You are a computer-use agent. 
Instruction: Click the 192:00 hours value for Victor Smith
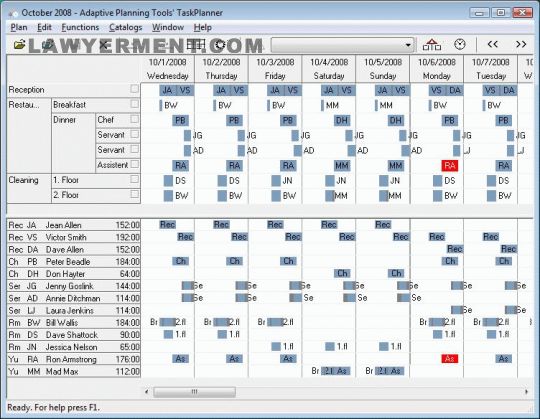pyautogui.click(x=128, y=237)
